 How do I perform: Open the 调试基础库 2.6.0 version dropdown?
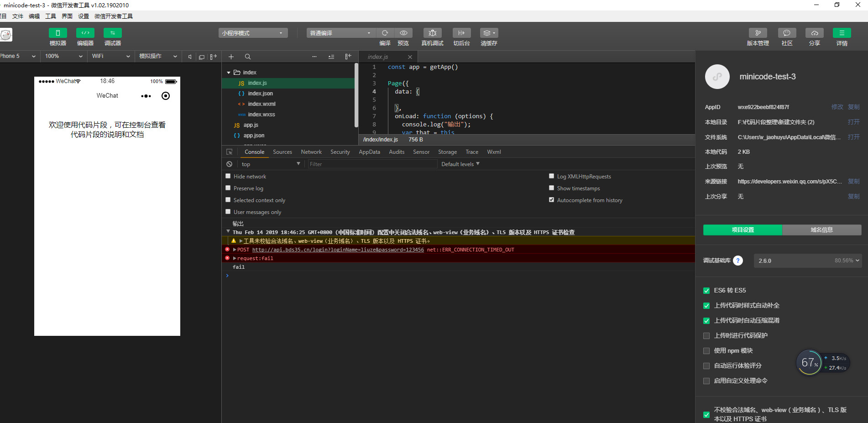pos(808,261)
